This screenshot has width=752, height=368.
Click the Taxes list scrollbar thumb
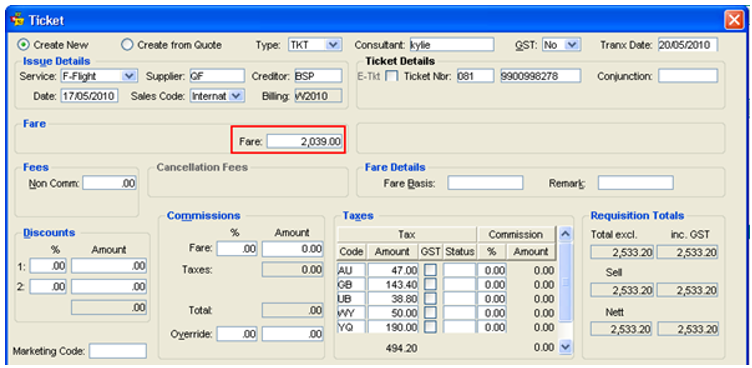pyautogui.click(x=565, y=282)
